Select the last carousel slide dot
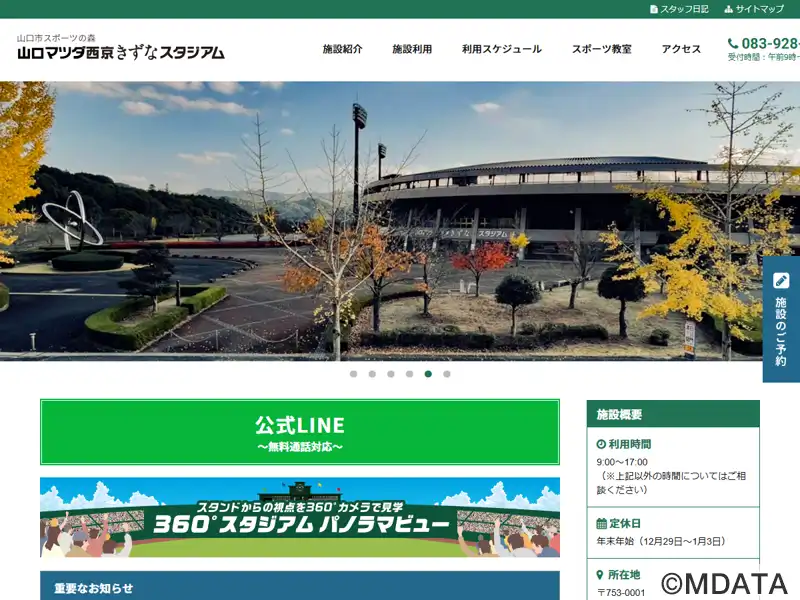The image size is (800, 600). [x=446, y=374]
